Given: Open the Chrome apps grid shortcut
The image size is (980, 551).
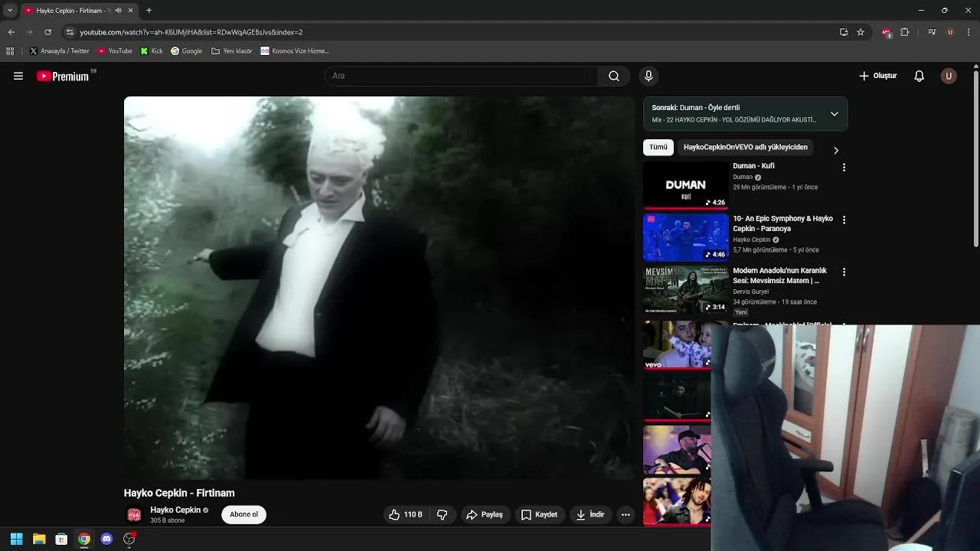Looking at the screenshot, I should click(10, 51).
